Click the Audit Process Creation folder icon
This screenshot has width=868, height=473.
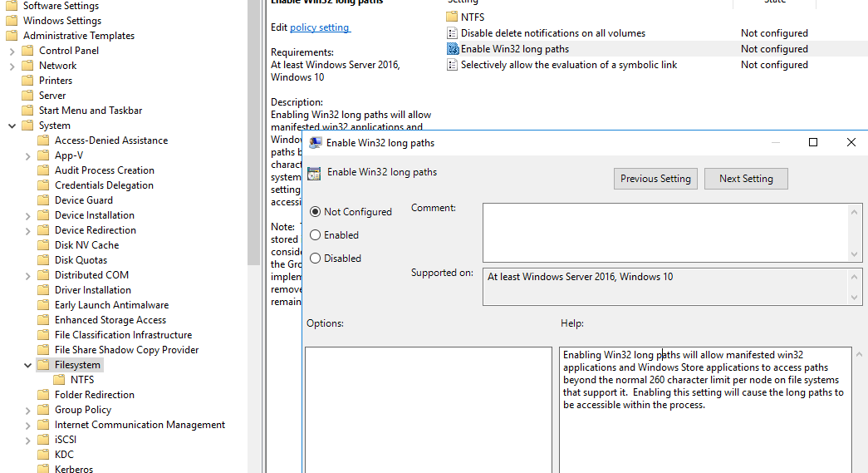pyautogui.click(x=43, y=170)
